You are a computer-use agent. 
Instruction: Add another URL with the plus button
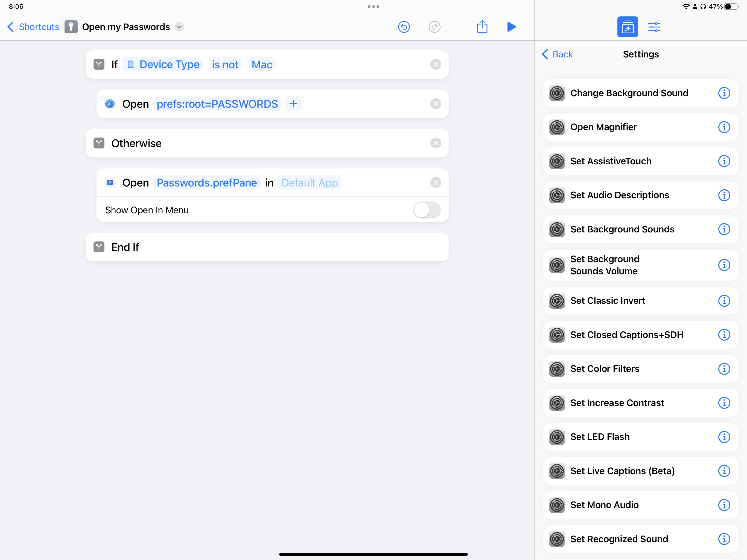(x=293, y=104)
